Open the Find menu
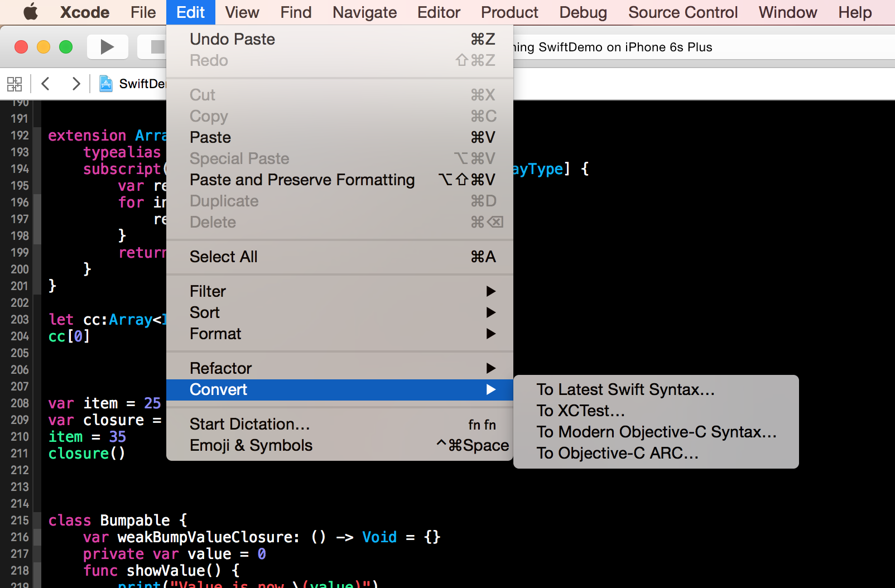Screen dimensions: 895x588 (x=296, y=12)
